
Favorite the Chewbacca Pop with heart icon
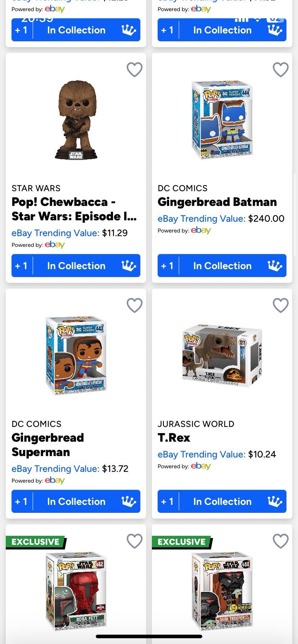(135, 70)
